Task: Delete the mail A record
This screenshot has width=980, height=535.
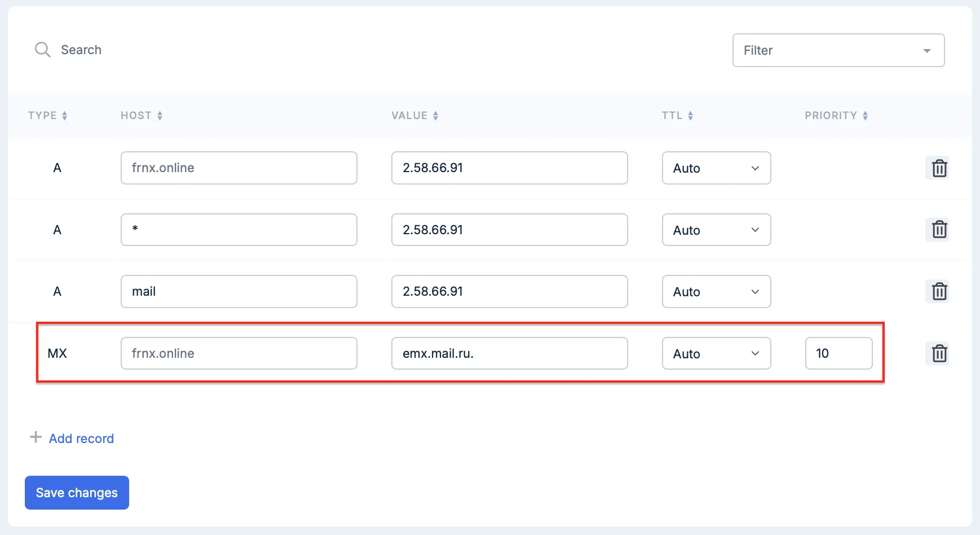Action: coord(939,291)
